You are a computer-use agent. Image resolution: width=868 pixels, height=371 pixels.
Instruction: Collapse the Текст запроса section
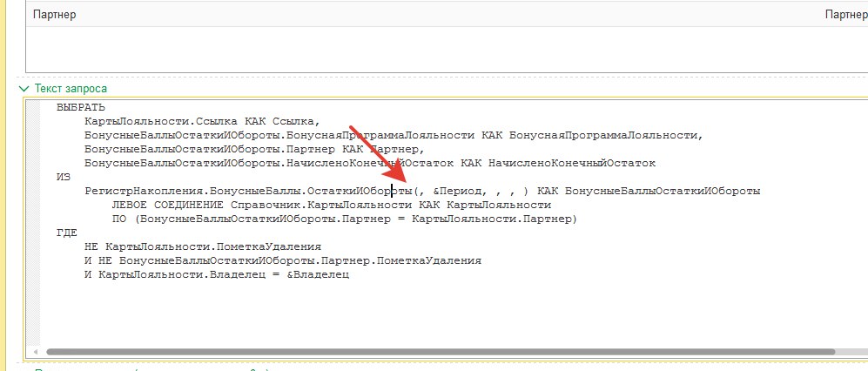click(x=24, y=89)
